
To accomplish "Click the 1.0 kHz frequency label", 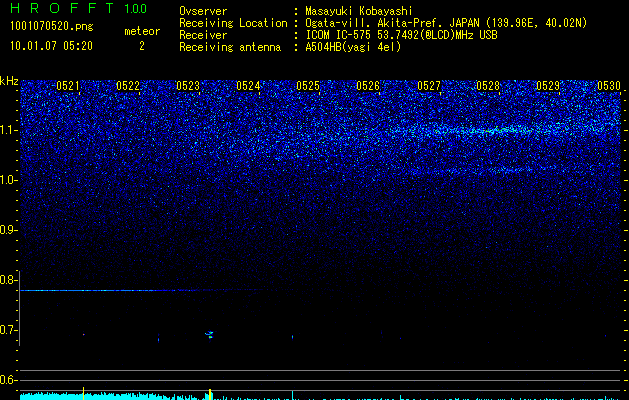I will point(8,180).
